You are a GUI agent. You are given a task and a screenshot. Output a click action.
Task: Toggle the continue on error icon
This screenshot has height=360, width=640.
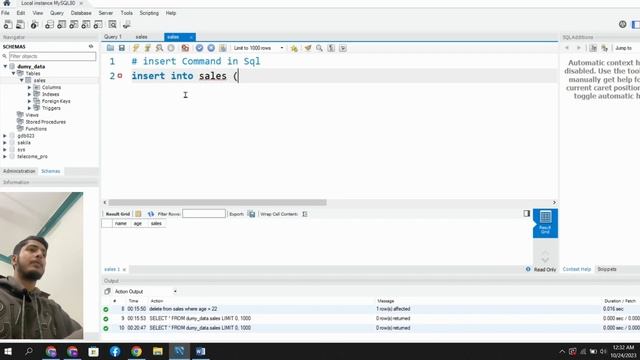(x=185, y=48)
